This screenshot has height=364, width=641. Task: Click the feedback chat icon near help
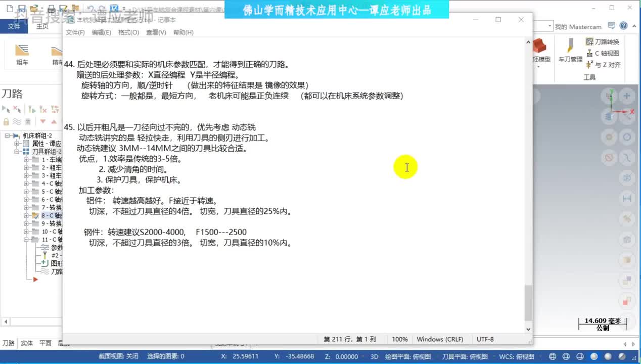pos(612,26)
